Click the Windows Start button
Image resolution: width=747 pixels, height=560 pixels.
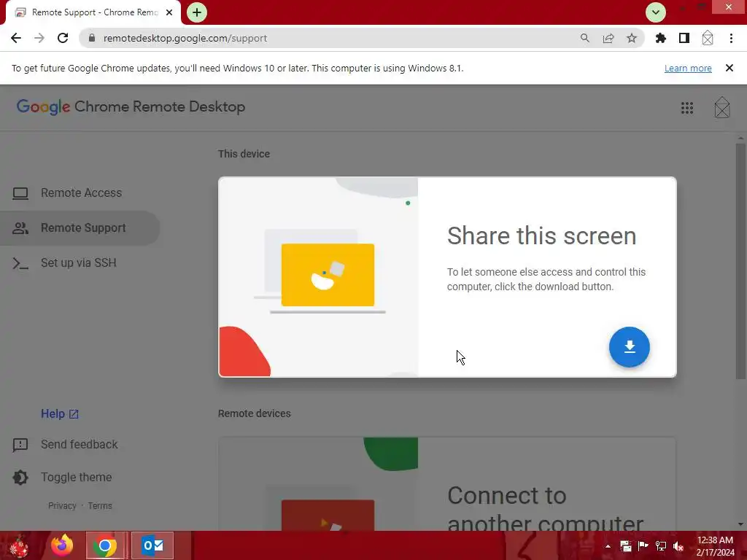click(x=19, y=545)
